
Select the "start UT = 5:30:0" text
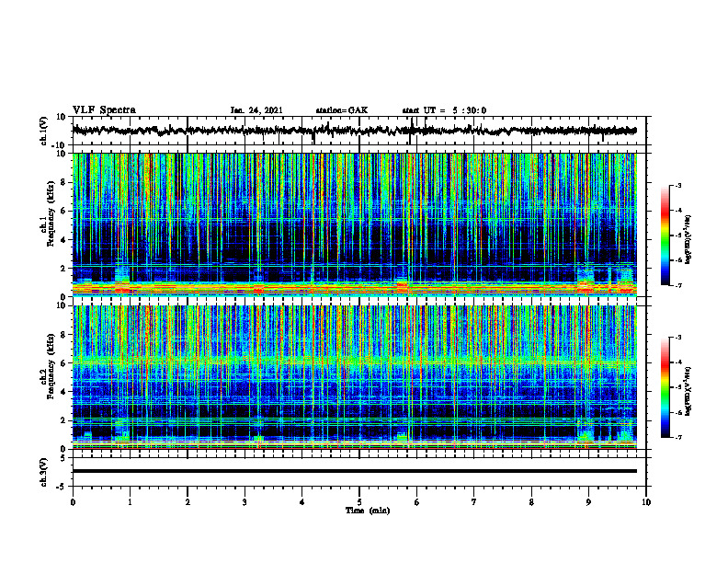coord(444,110)
